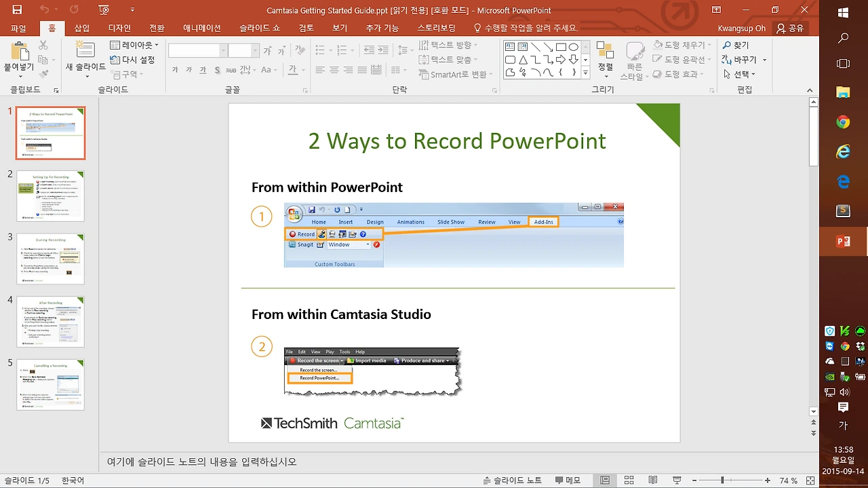
Task: Select the line shape in the shapes gallery
Action: (536, 47)
